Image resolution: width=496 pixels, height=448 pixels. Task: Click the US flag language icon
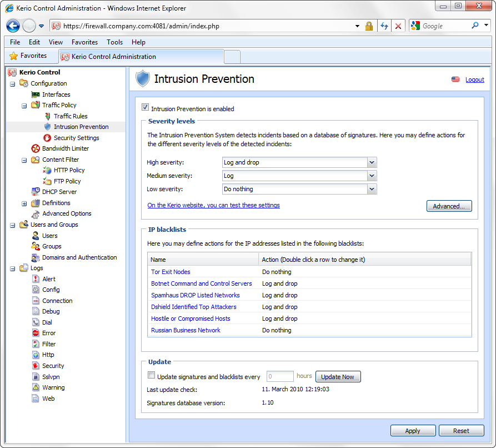point(455,79)
